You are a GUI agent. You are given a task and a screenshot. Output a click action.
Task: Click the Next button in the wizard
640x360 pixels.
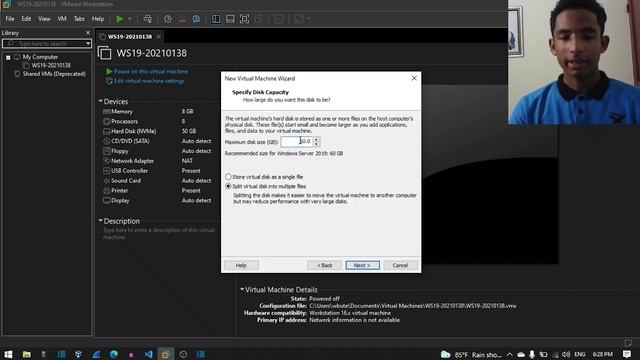(x=362, y=265)
